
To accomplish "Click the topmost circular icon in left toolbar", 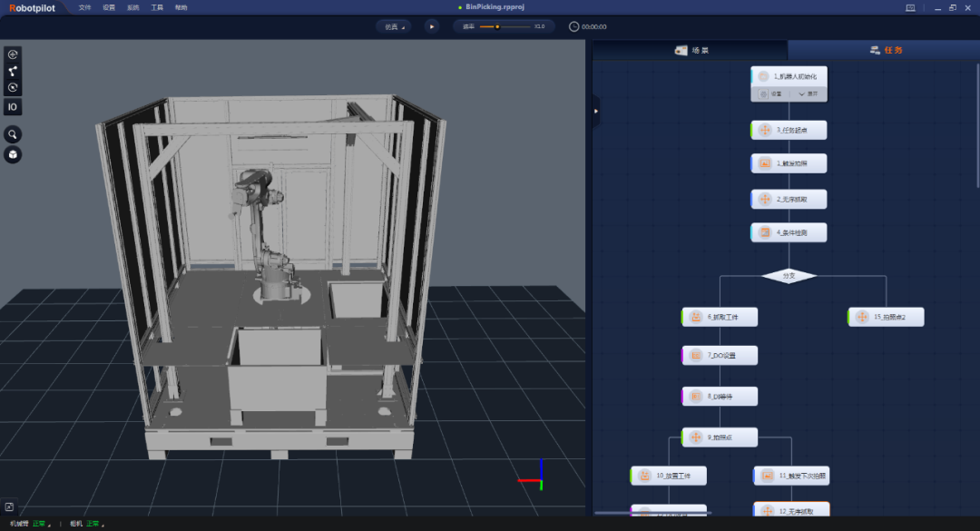I will 13,54.
